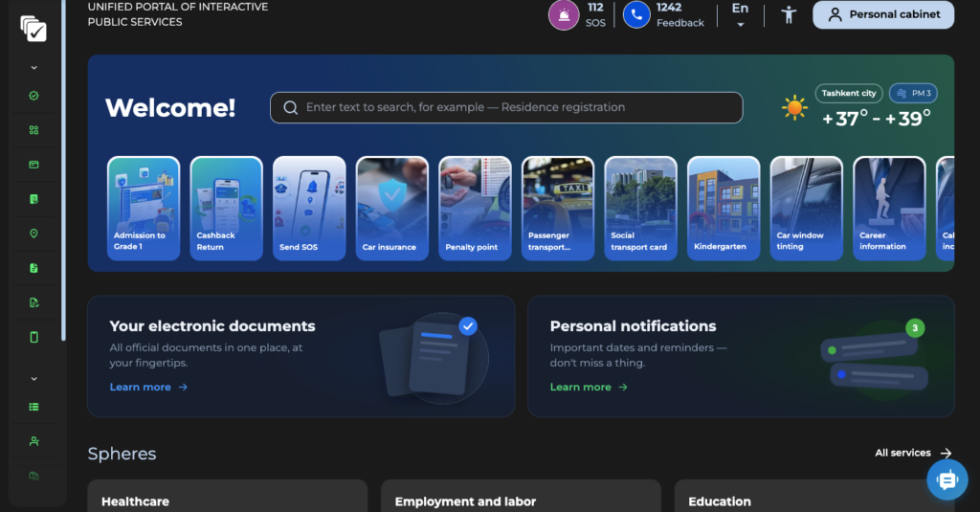Open the floating blue chat support button
Screen dimensions: 980x512
coord(947,479)
